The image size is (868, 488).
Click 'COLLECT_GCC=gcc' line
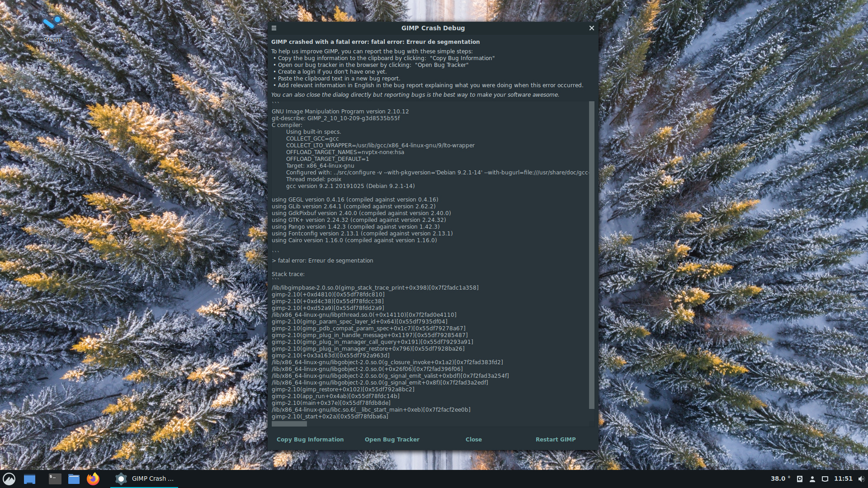[312, 139]
